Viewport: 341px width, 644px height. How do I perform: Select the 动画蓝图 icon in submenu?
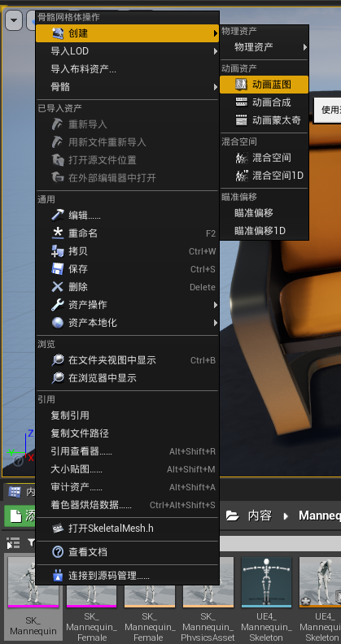point(241,85)
